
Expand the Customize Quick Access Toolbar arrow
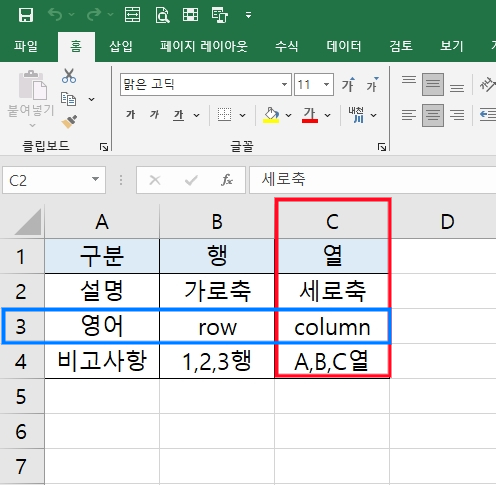tap(248, 15)
